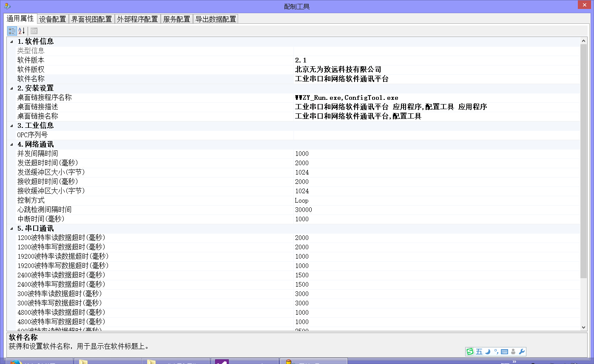The width and height of the screenshot is (594, 364).
Task: Open the Property Pages toolbar icon
Action: (34, 31)
